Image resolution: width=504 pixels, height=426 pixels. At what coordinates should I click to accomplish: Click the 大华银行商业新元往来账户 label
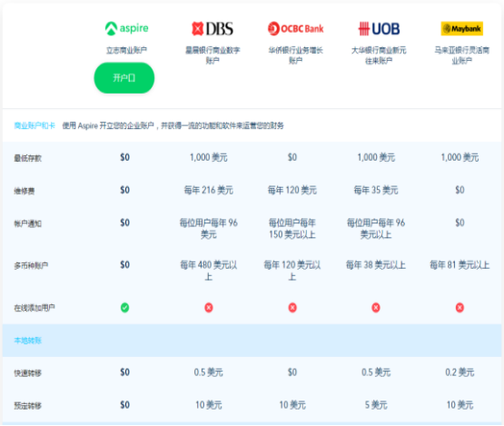tap(379, 55)
